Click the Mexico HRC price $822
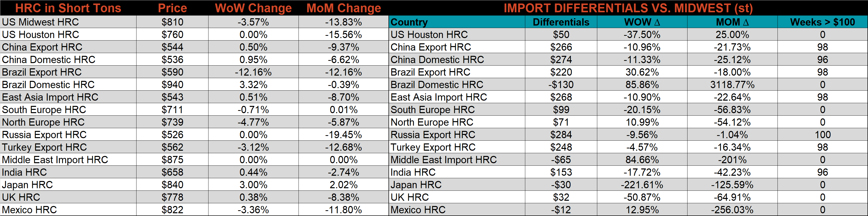The image size is (868, 216). tap(172, 209)
